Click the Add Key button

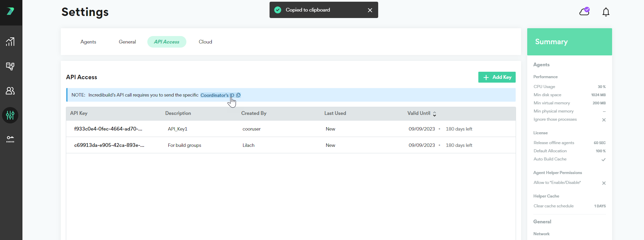497,77
